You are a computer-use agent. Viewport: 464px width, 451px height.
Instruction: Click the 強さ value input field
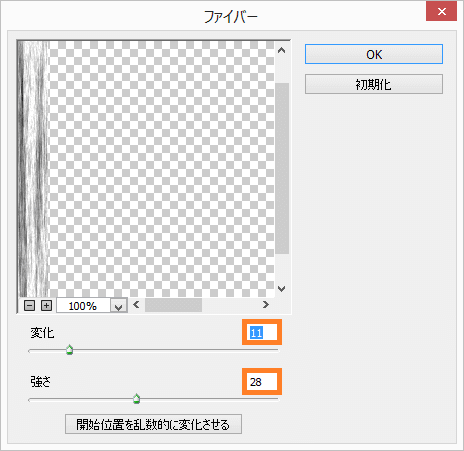[262, 382]
